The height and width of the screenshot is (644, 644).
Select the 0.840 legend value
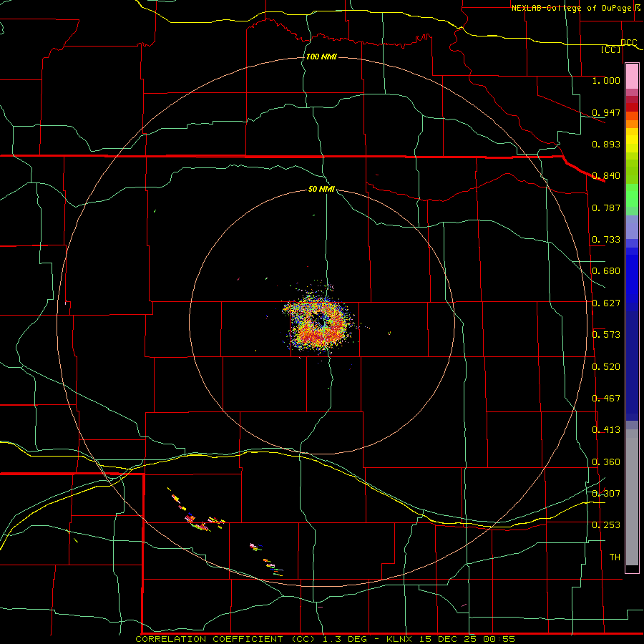pos(606,176)
